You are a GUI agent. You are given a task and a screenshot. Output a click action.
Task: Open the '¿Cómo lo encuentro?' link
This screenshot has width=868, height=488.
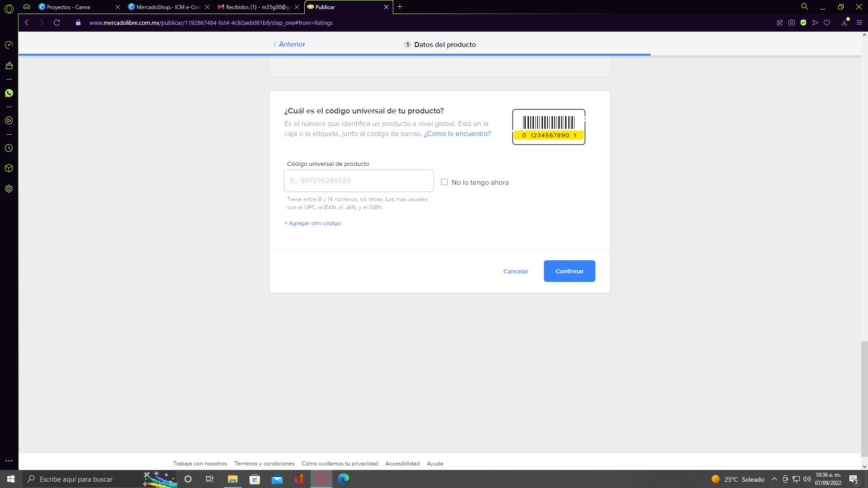click(457, 134)
